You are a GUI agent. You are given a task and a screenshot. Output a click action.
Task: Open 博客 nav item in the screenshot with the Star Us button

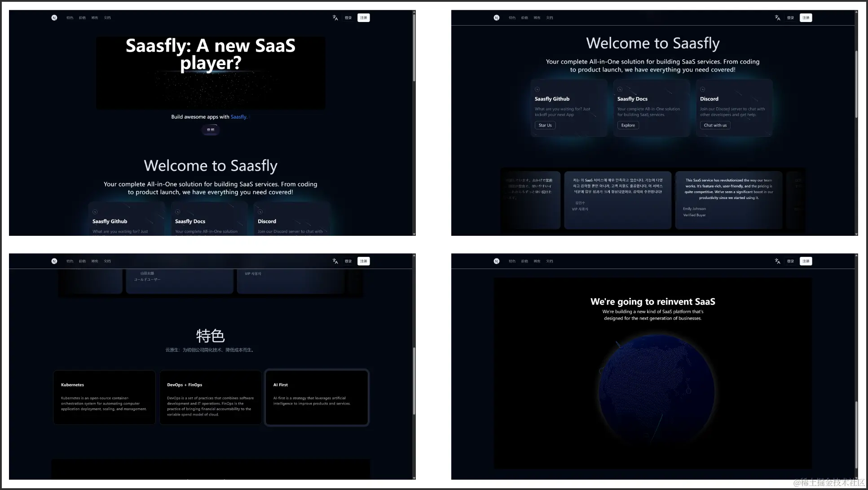(537, 18)
